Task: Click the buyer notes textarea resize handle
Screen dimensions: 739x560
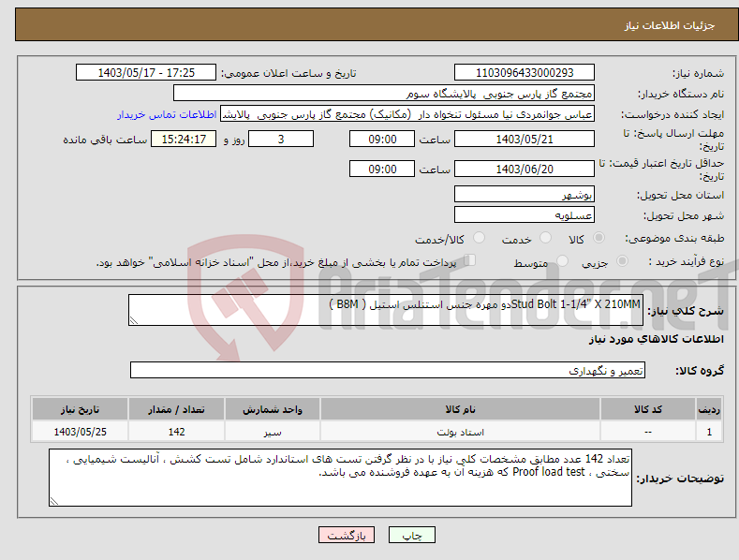Action: click(53, 501)
